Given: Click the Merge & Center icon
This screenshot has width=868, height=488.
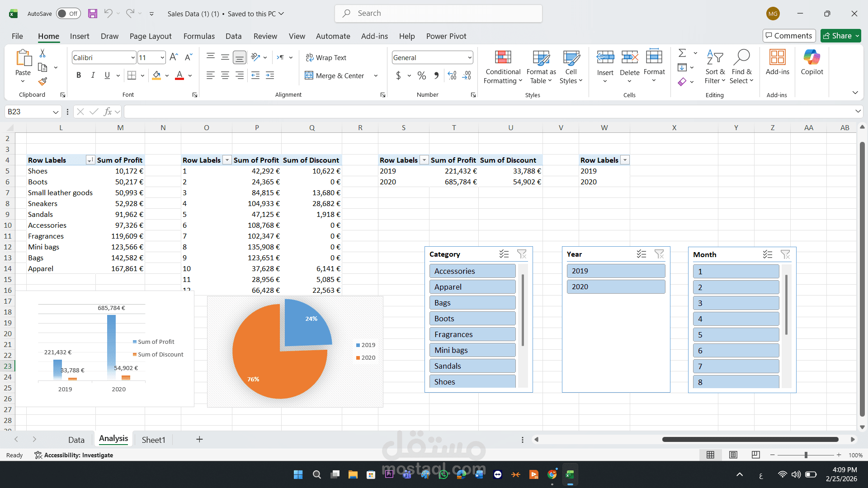Looking at the screenshot, I should 309,75.
